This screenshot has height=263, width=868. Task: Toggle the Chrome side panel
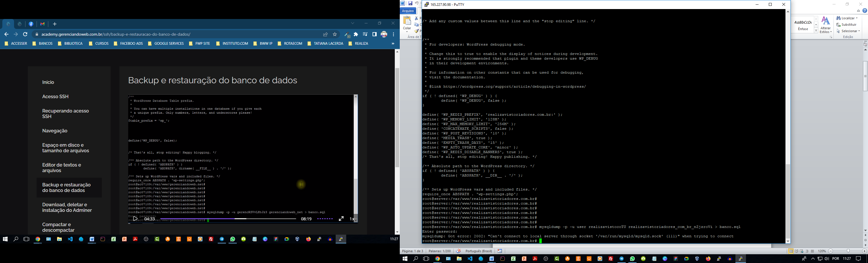[374, 34]
